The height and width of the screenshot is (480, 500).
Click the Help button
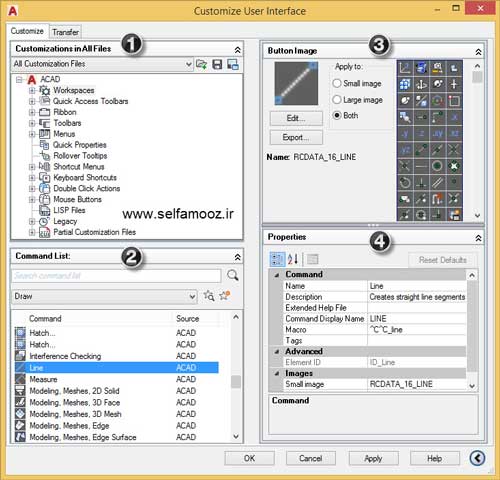pos(435,458)
